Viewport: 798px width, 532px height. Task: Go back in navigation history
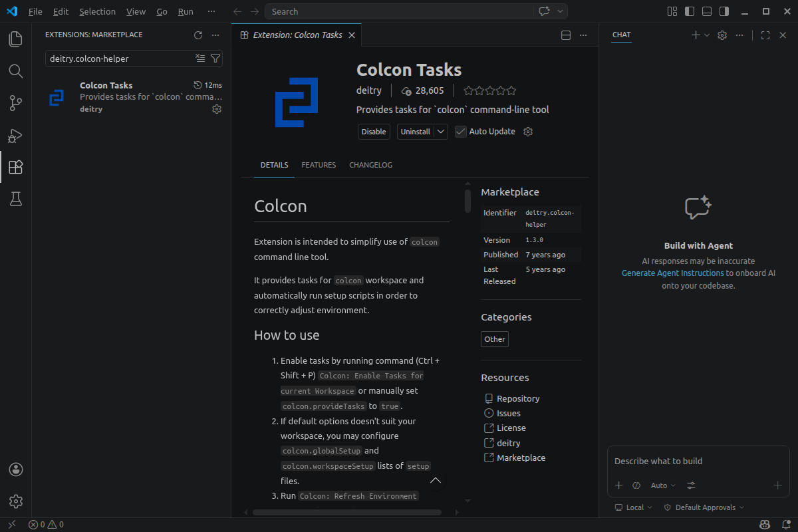(x=238, y=11)
